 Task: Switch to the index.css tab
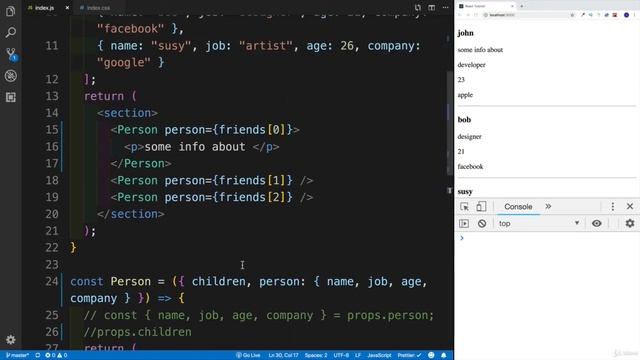click(98, 8)
